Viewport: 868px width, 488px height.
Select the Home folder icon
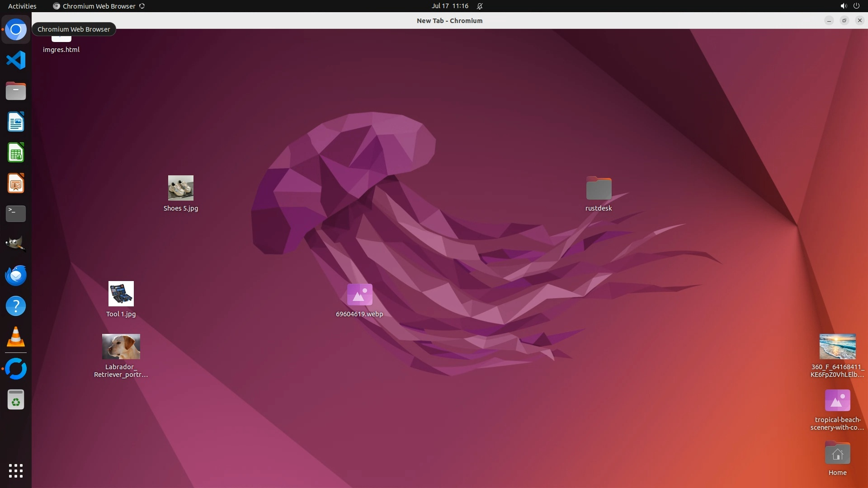click(x=837, y=454)
